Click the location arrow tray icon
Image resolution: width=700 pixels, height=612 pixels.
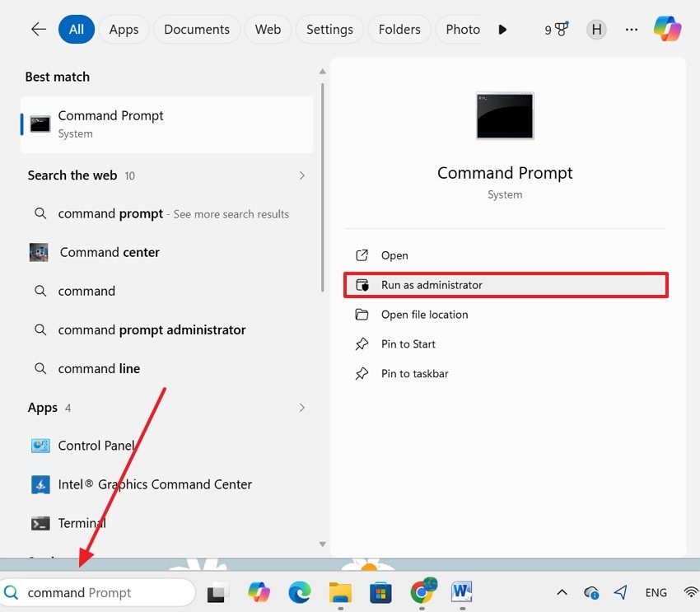click(x=621, y=592)
